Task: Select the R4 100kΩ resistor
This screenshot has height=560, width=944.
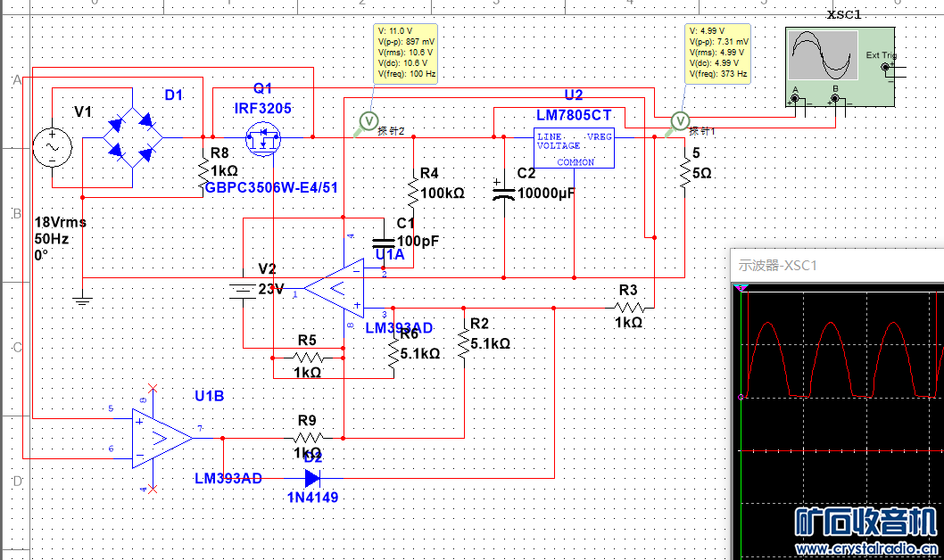Action: (x=413, y=190)
